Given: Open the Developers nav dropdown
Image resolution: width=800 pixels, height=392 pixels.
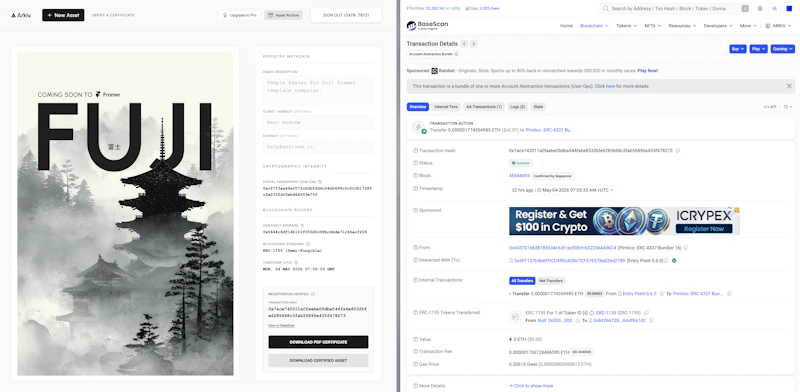Looking at the screenshot, I should pos(718,26).
